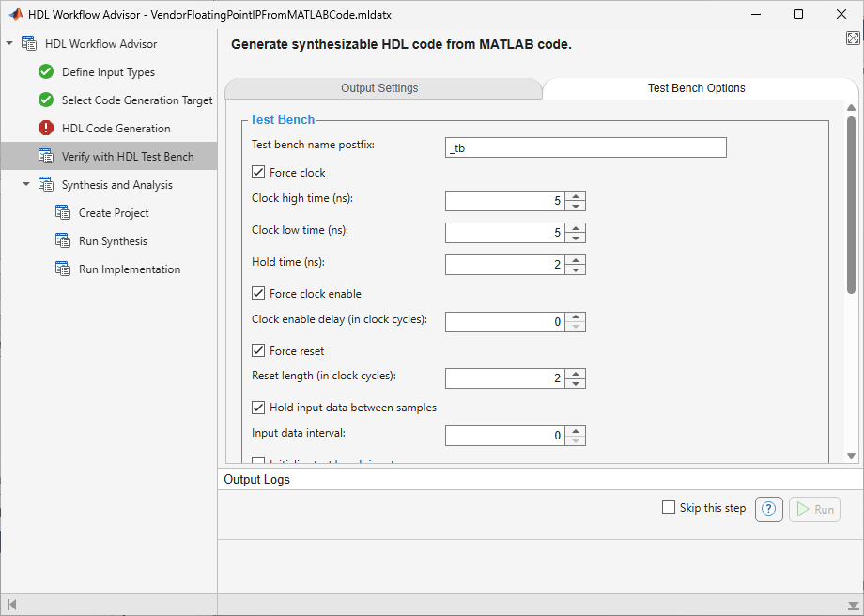Open the HDL Code Generation step
864x616 pixels.
coord(116,129)
